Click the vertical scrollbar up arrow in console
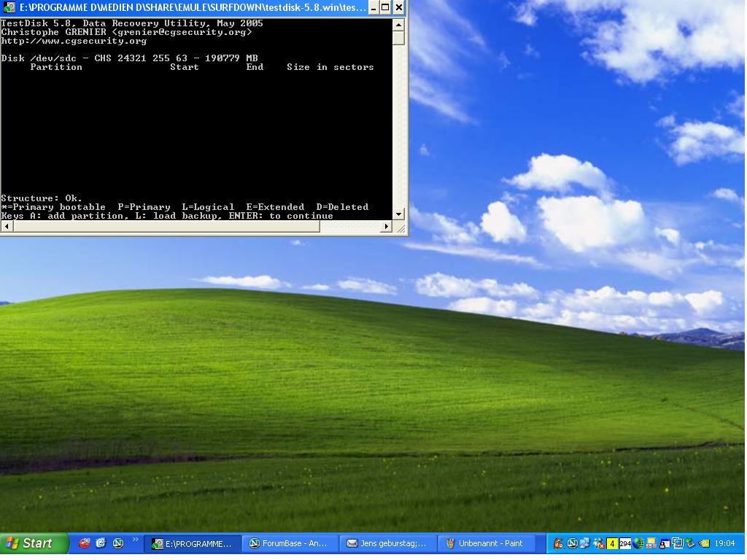 coord(399,24)
